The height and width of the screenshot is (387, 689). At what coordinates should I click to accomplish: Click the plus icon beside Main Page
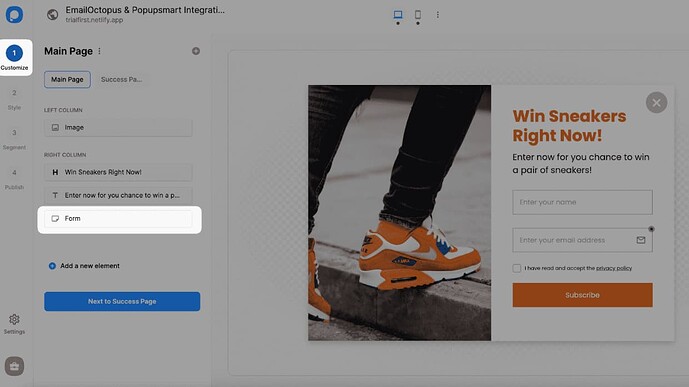196,51
